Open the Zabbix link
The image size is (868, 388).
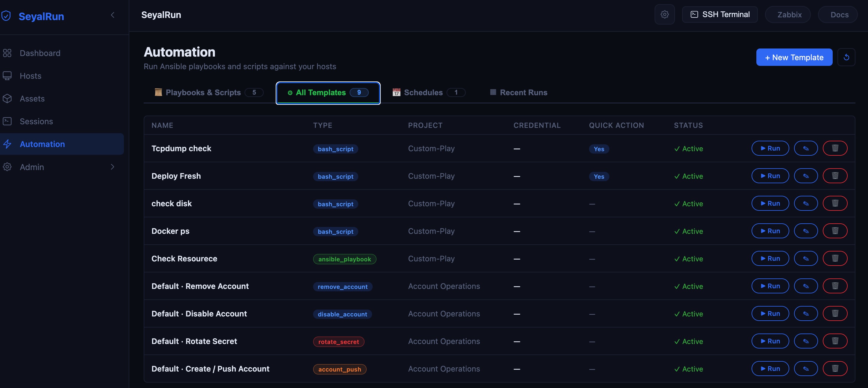pos(788,14)
